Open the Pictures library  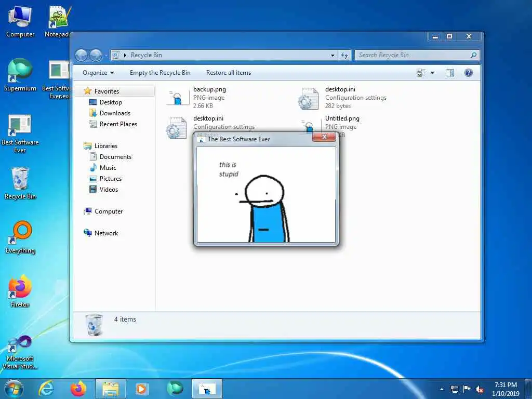[x=111, y=178]
